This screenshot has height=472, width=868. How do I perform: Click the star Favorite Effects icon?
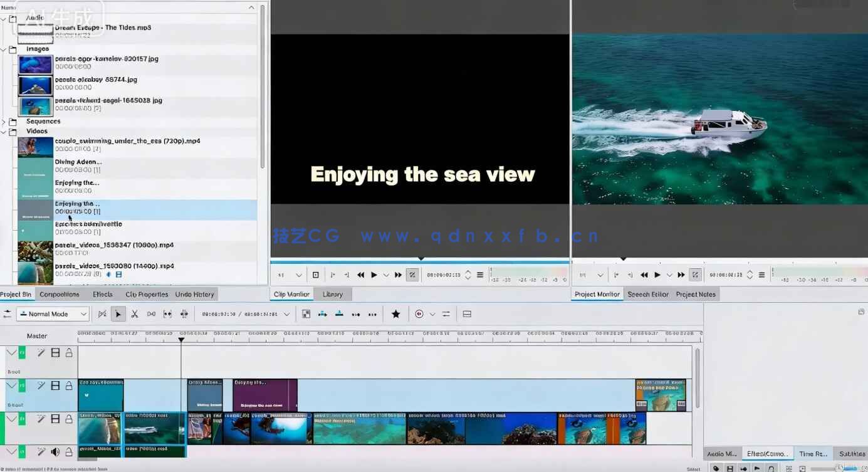pos(395,314)
